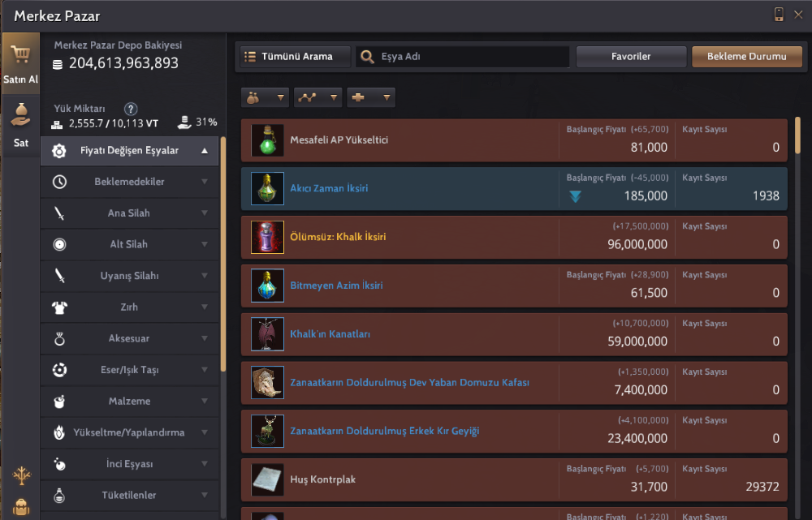Open the Yük Miktarı help question mark
This screenshot has width=812, height=520.
click(131, 109)
